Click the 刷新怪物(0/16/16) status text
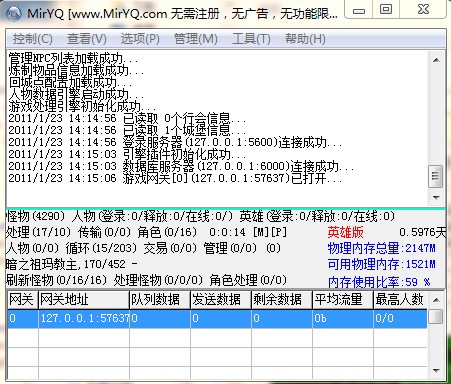Viewport: 451px width, 384px height. [56, 280]
